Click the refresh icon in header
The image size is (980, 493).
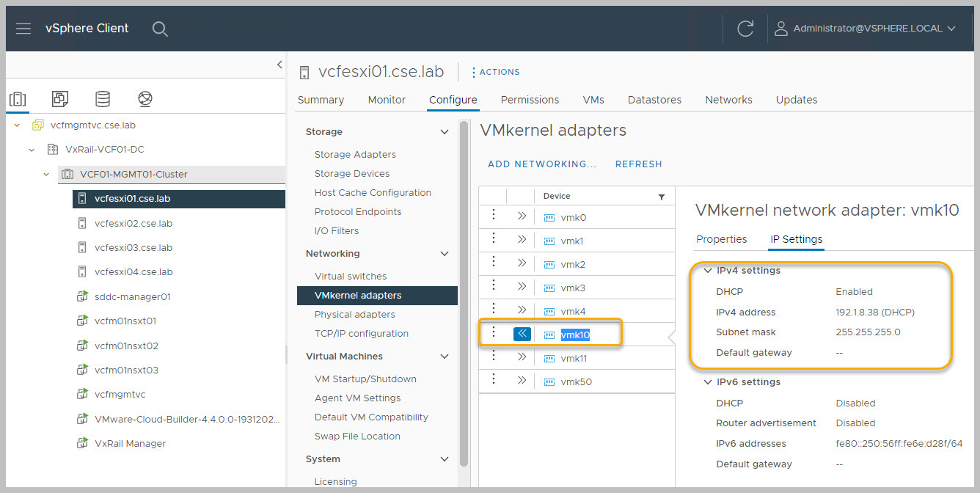tap(745, 29)
